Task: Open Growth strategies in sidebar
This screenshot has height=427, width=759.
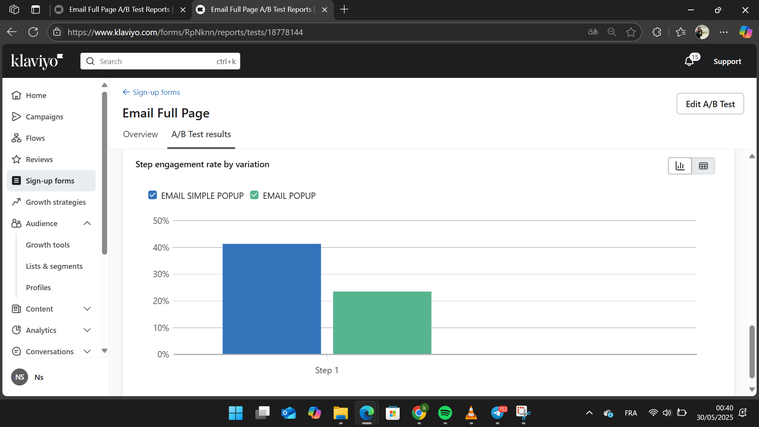Action: pyautogui.click(x=55, y=202)
